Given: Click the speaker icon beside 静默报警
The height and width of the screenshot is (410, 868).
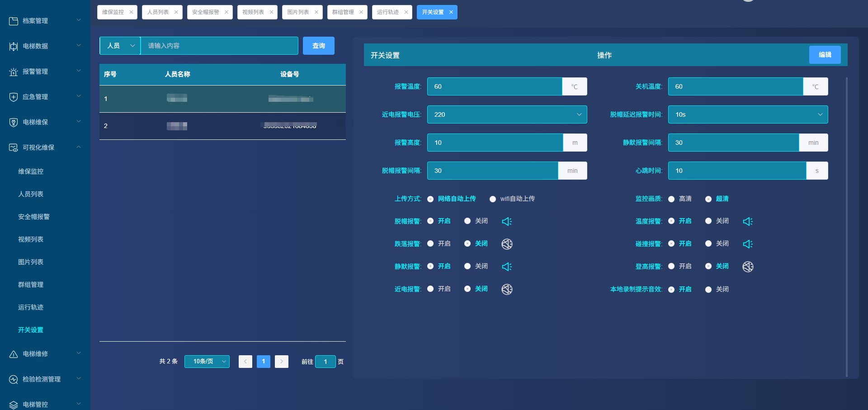Looking at the screenshot, I should pos(507,267).
